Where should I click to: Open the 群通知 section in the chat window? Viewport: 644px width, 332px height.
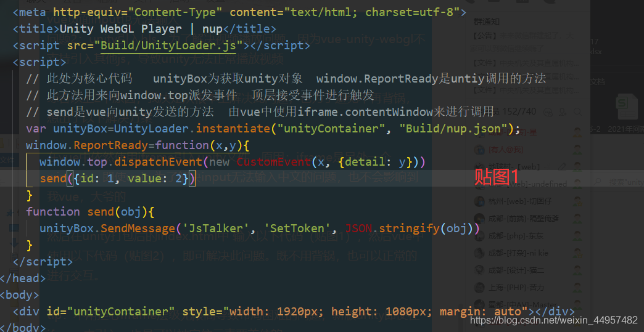pos(487,22)
